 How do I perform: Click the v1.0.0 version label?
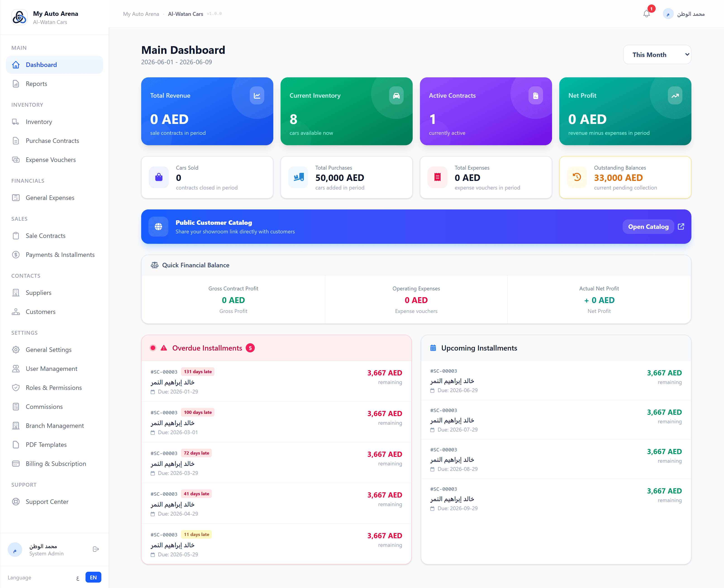coord(214,14)
